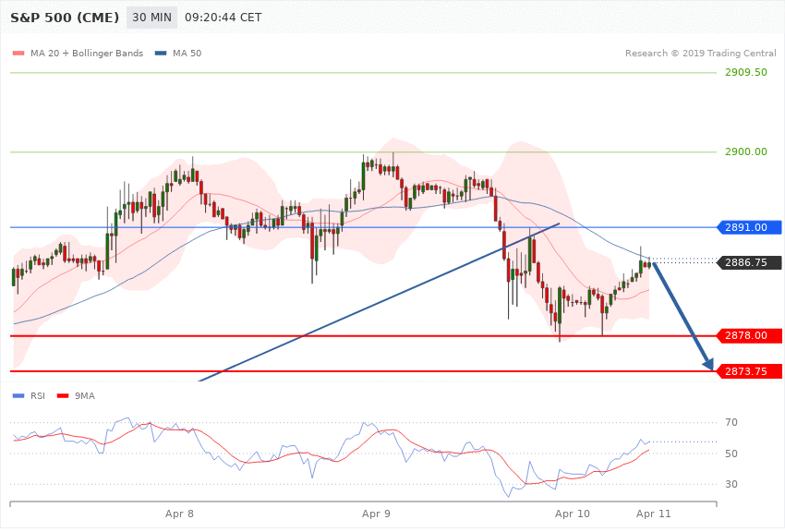Viewport: 785px width, 532px height.
Task: Click the MA 50 legend label
Action: [187, 53]
